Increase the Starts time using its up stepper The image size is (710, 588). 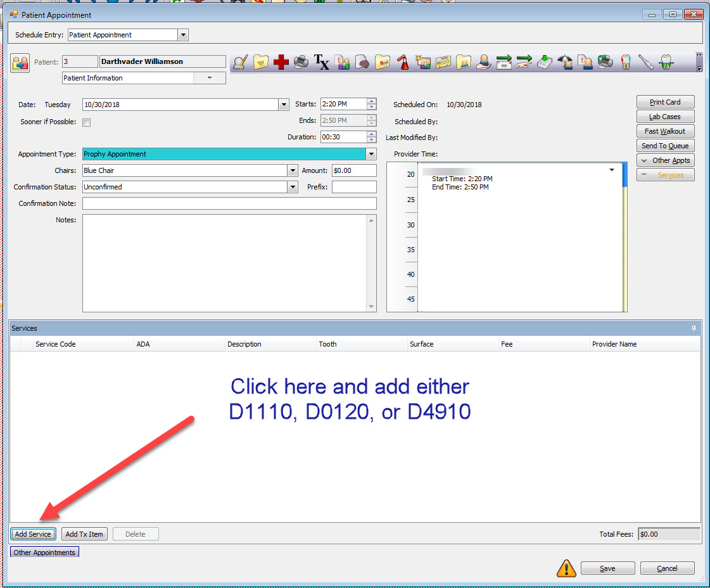[372, 101]
